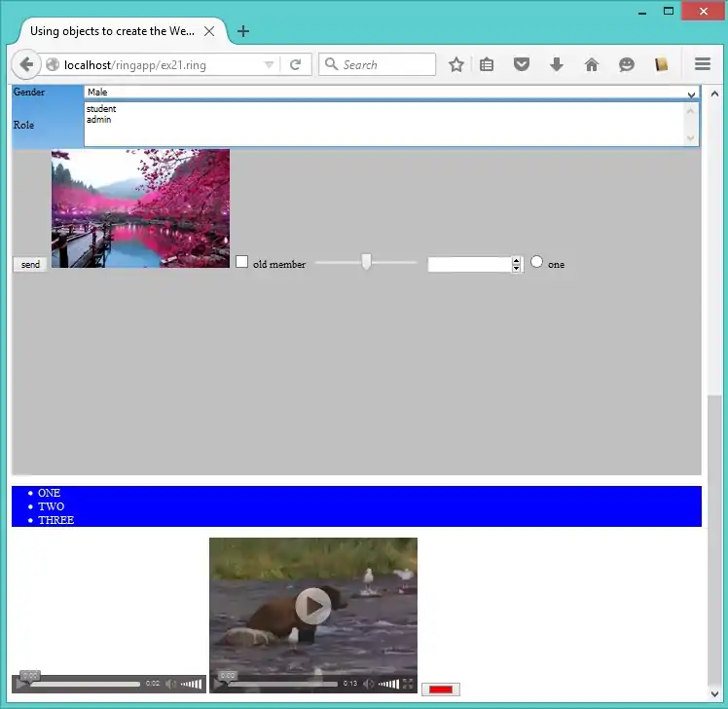The height and width of the screenshot is (709, 728).
Task: Open the downloads arrow icon
Action: click(x=557, y=65)
